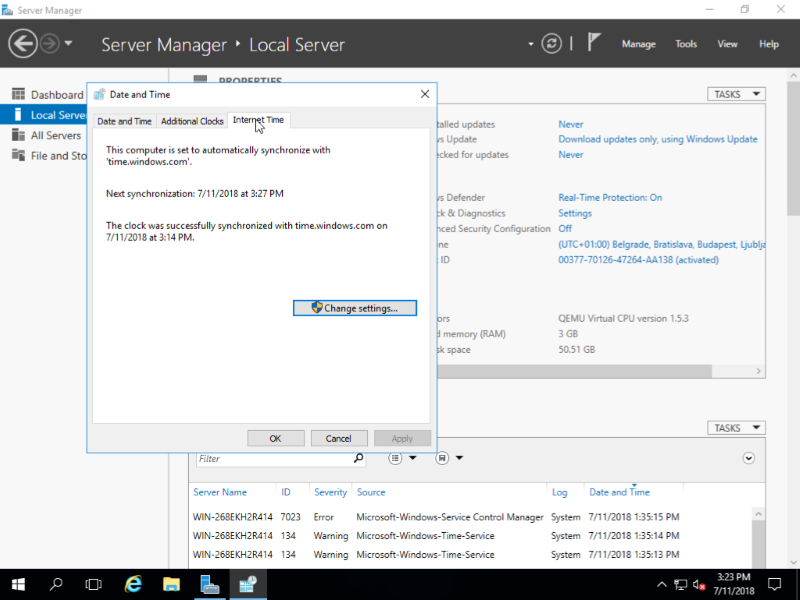
Task: Click Never link for last checked updates
Action: (x=570, y=154)
